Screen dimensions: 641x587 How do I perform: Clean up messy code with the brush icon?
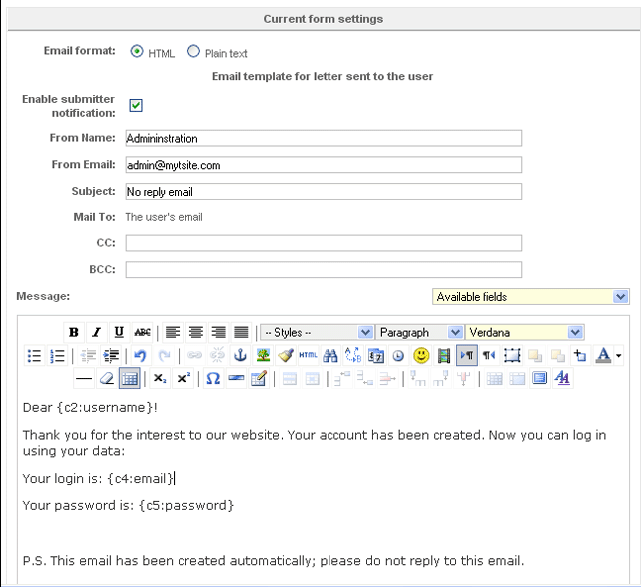click(286, 356)
